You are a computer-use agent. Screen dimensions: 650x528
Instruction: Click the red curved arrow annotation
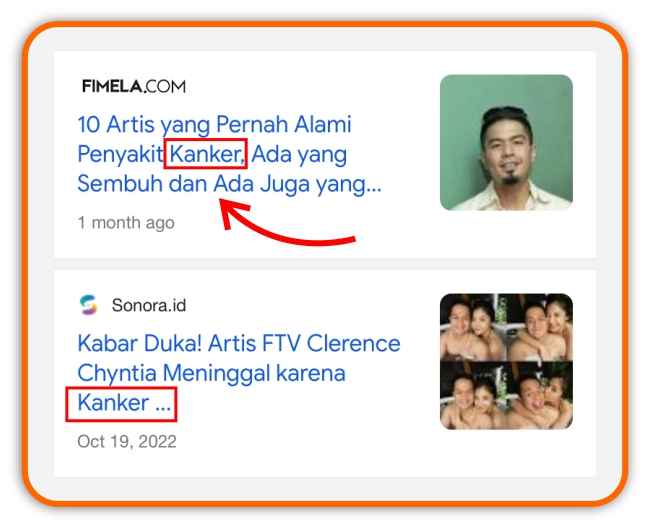pyautogui.click(x=287, y=222)
